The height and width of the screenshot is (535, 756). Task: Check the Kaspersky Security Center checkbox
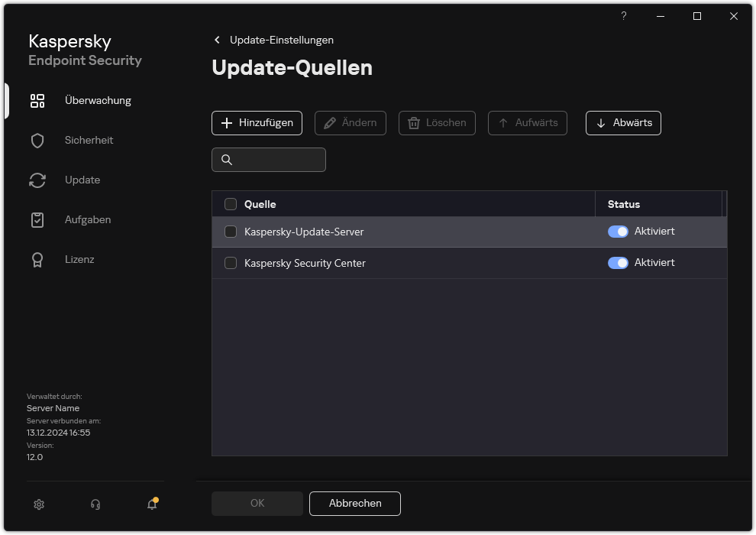pyautogui.click(x=231, y=263)
